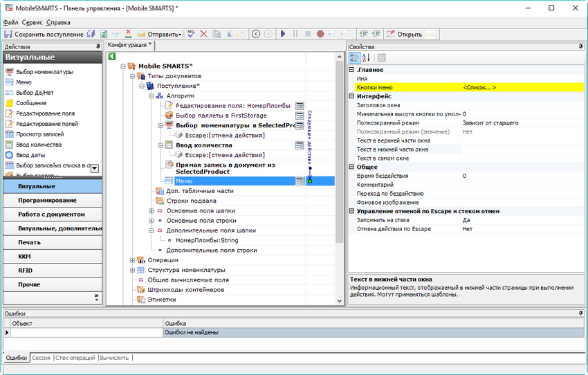Click form icon beside Редактирование поля: НомерПломбы
This screenshot has height=375, width=588.
[300, 106]
